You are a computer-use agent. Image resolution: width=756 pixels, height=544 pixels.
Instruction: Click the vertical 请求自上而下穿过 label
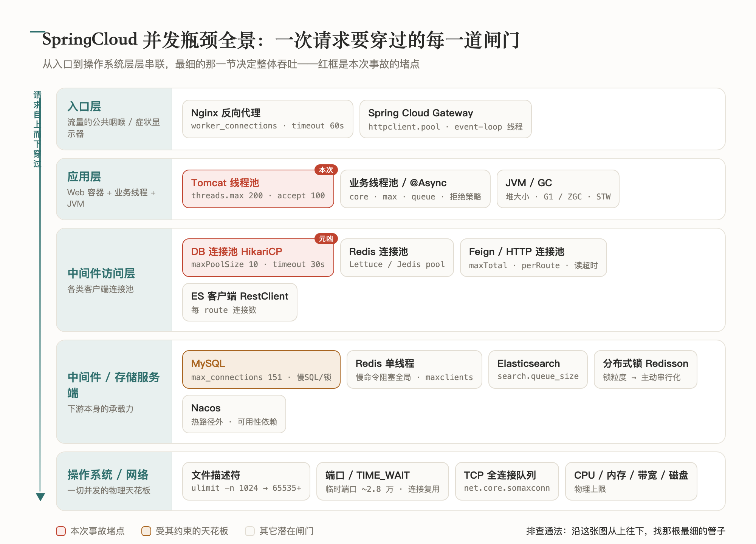click(x=37, y=129)
